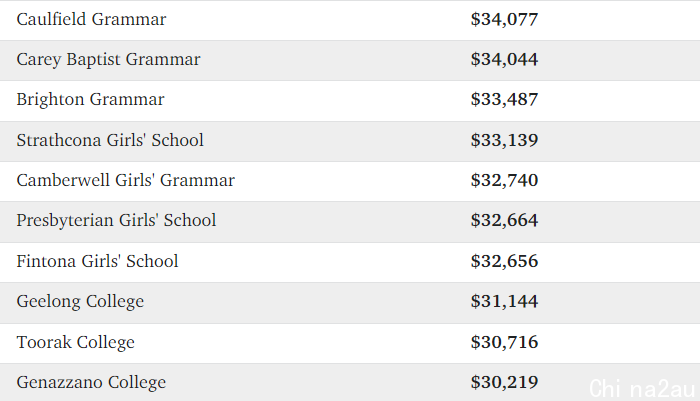The height and width of the screenshot is (401, 700).
Task: Select the $32,656 fee value
Action: click(504, 262)
